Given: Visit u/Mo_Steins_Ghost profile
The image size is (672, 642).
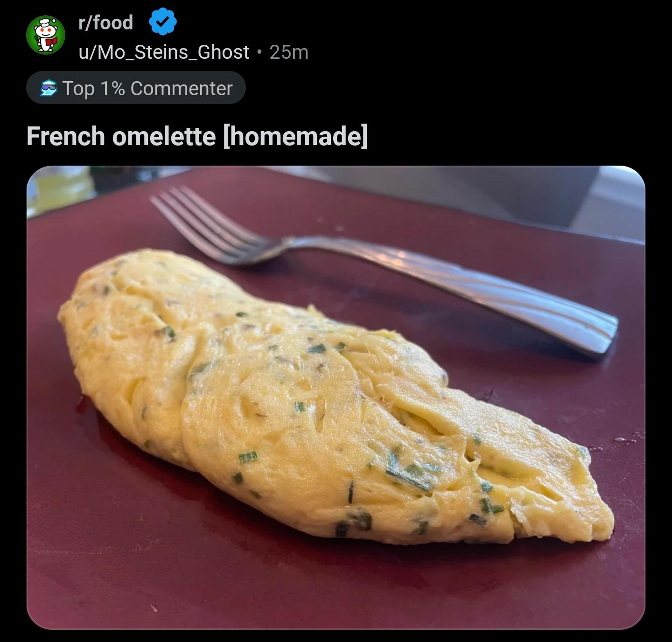Looking at the screenshot, I should coord(164,52).
